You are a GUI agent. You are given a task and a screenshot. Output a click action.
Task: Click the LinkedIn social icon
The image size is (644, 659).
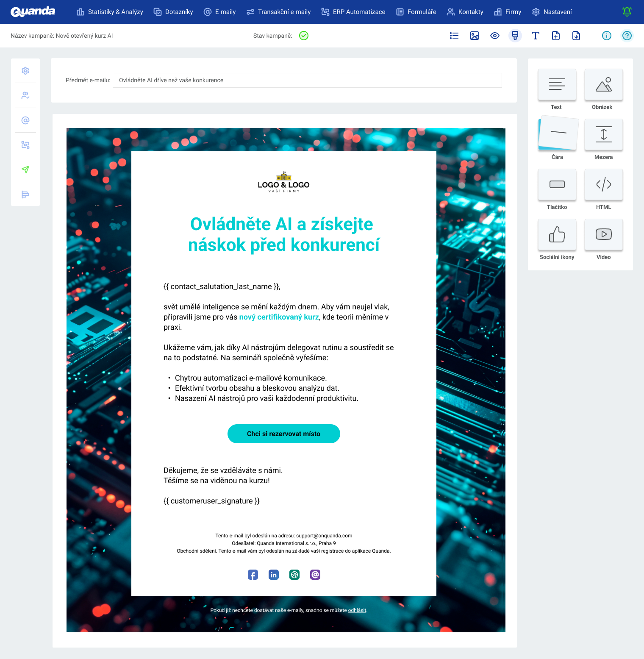274,575
